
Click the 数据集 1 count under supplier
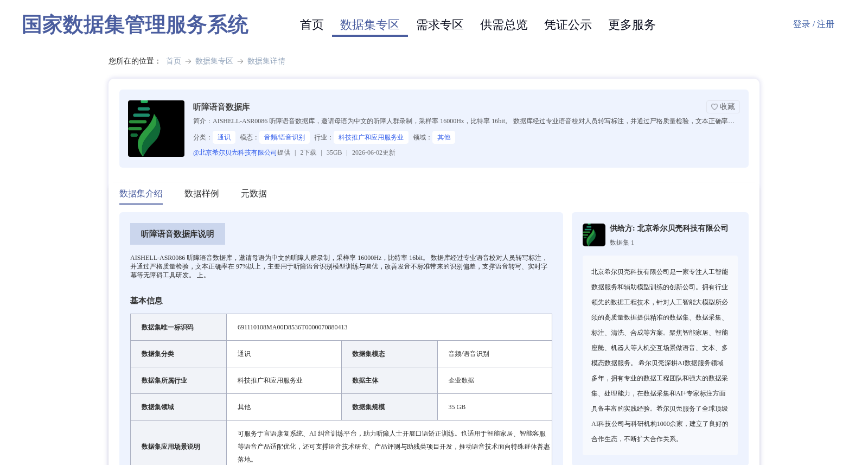622,243
